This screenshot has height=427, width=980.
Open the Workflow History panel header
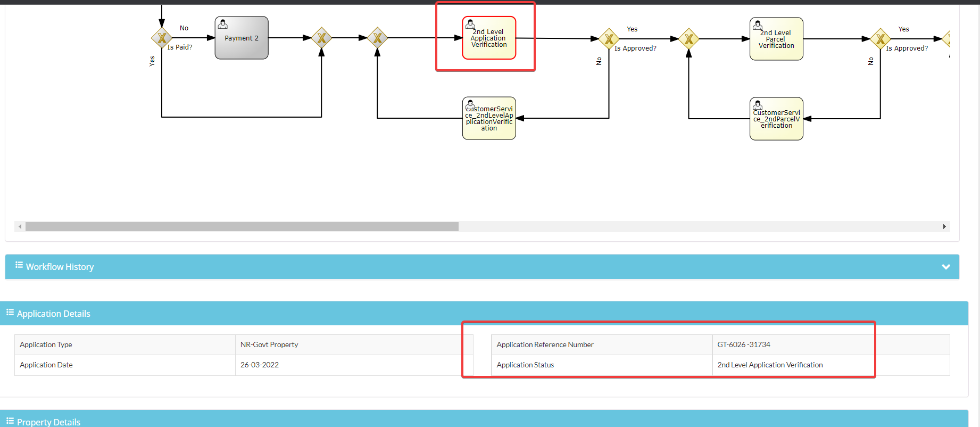[x=482, y=267]
